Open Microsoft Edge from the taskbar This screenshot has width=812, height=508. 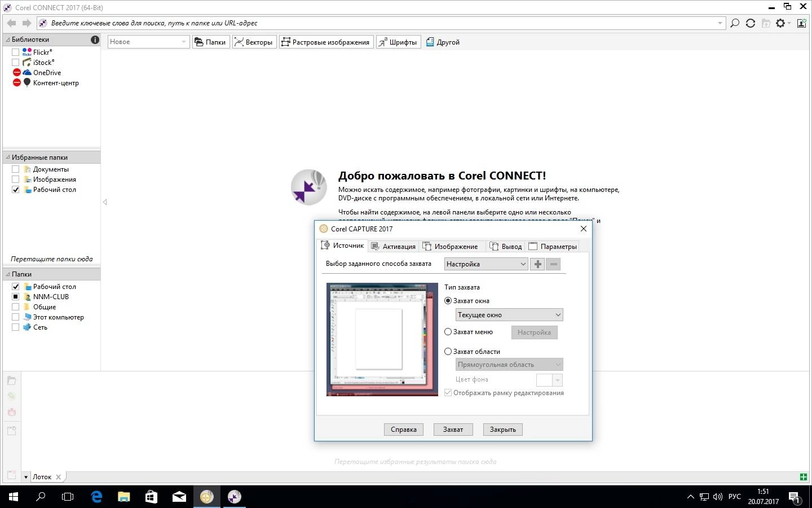(96, 497)
